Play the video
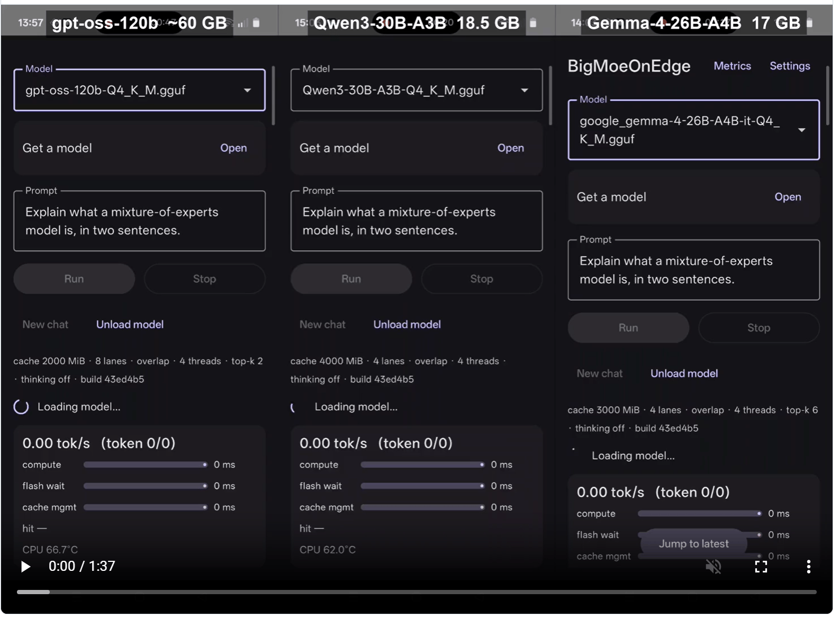This screenshot has height=618, width=840. pos(25,567)
